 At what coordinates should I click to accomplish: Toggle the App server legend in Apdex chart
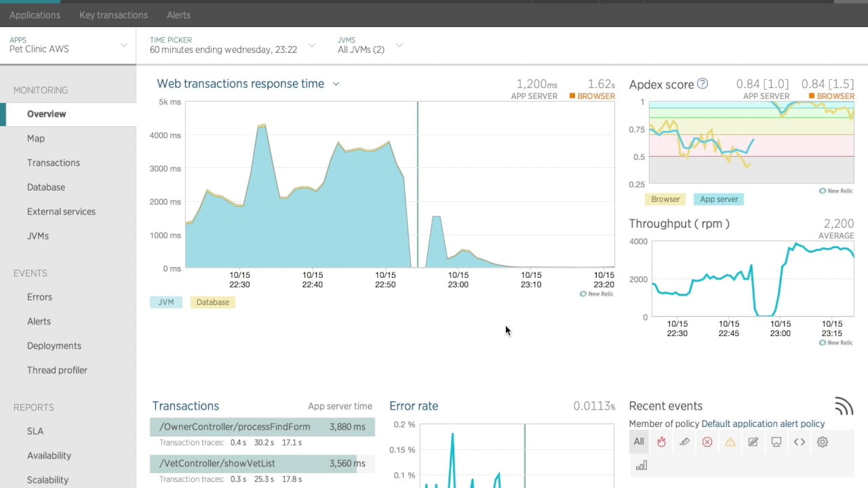[719, 199]
